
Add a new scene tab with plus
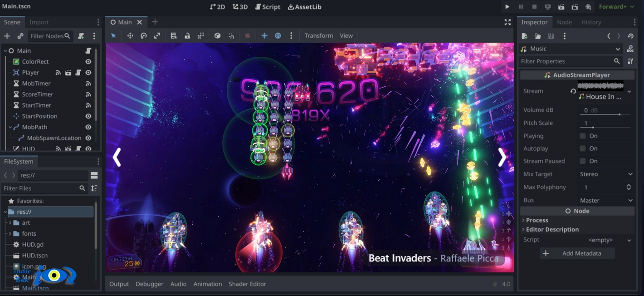(155, 22)
